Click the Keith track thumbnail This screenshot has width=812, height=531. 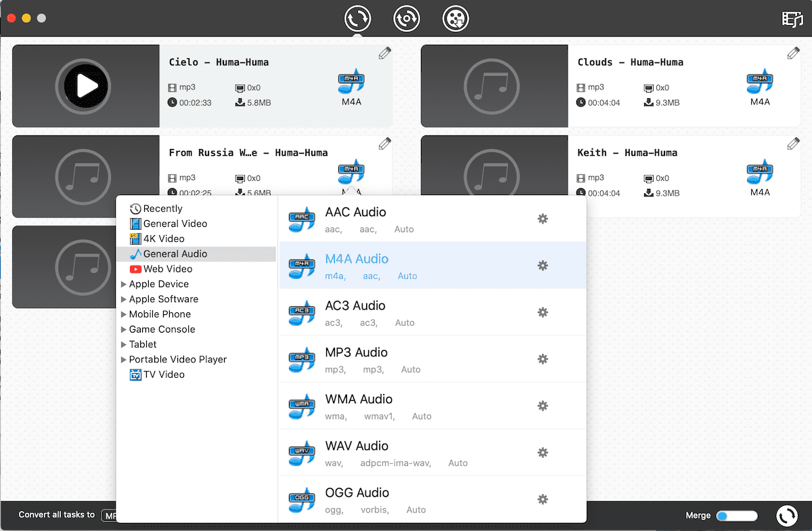pos(494,177)
